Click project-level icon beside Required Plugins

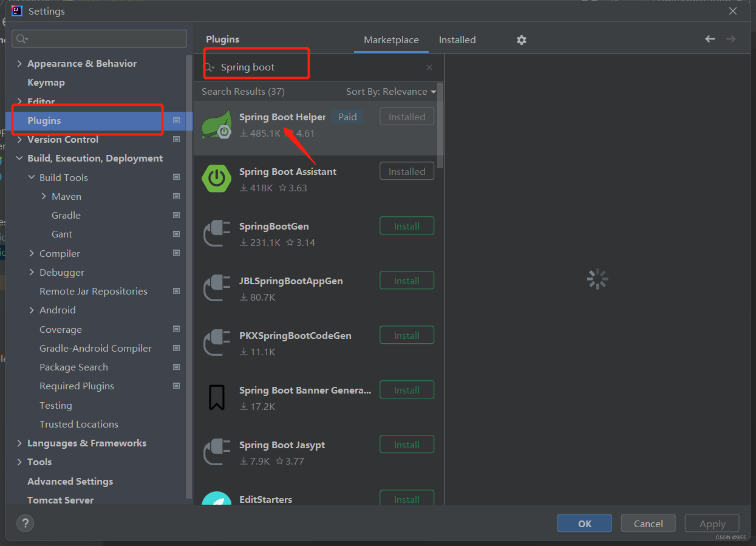(176, 386)
